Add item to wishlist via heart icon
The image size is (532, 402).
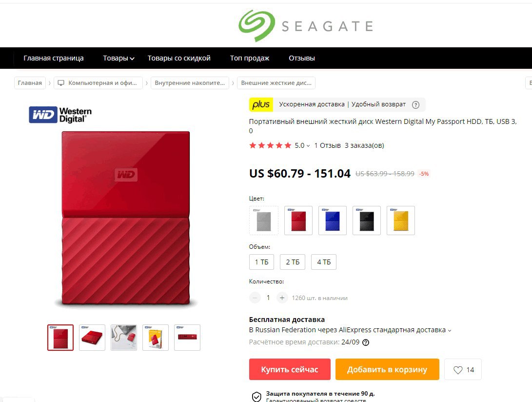coord(458,370)
